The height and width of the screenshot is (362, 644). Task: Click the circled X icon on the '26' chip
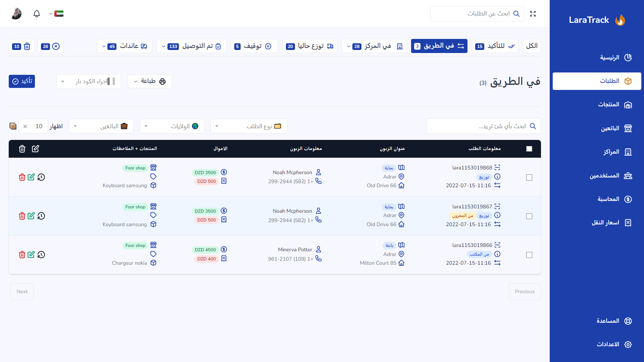pos(56,46)
